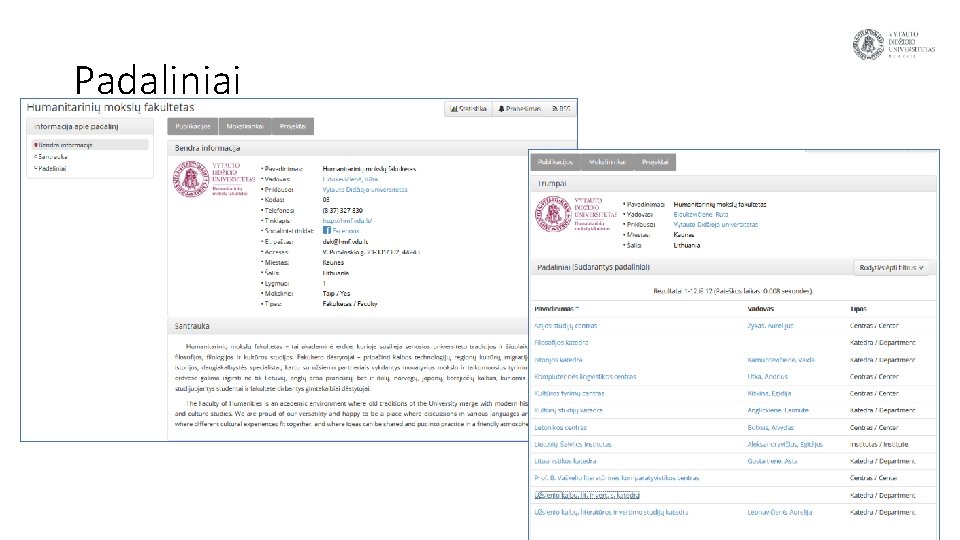Open head Butkus, Alvydas link

[770, 427]
